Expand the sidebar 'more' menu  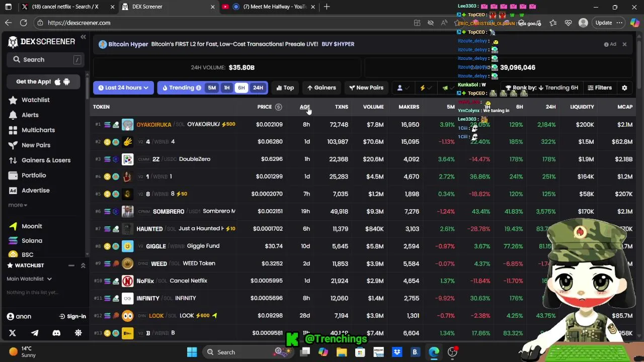coord(18,205)
